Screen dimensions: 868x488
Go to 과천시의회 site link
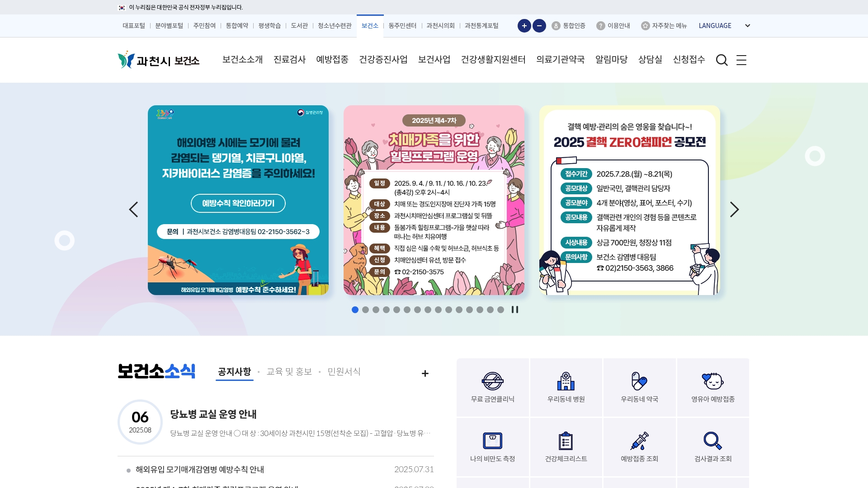point(440,26)
